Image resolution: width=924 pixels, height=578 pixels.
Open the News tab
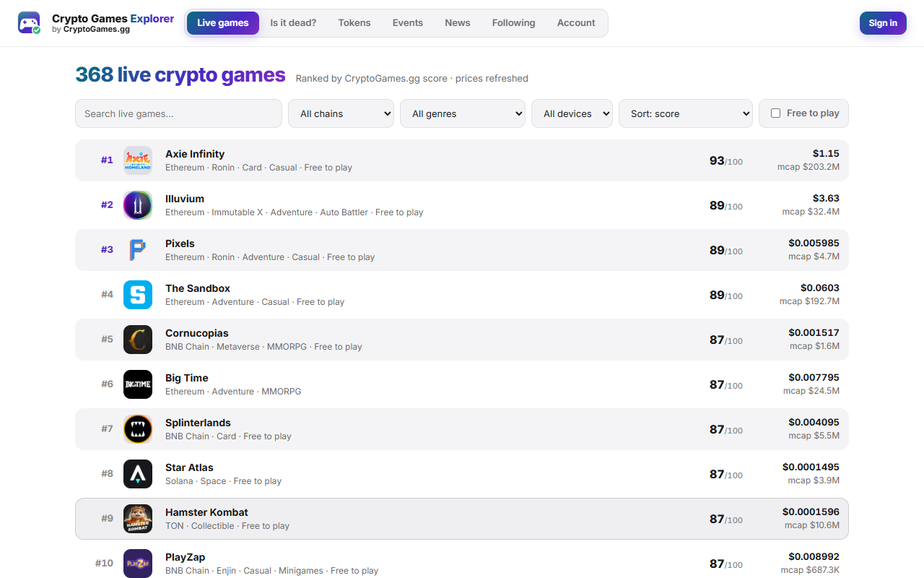point(458,23)
